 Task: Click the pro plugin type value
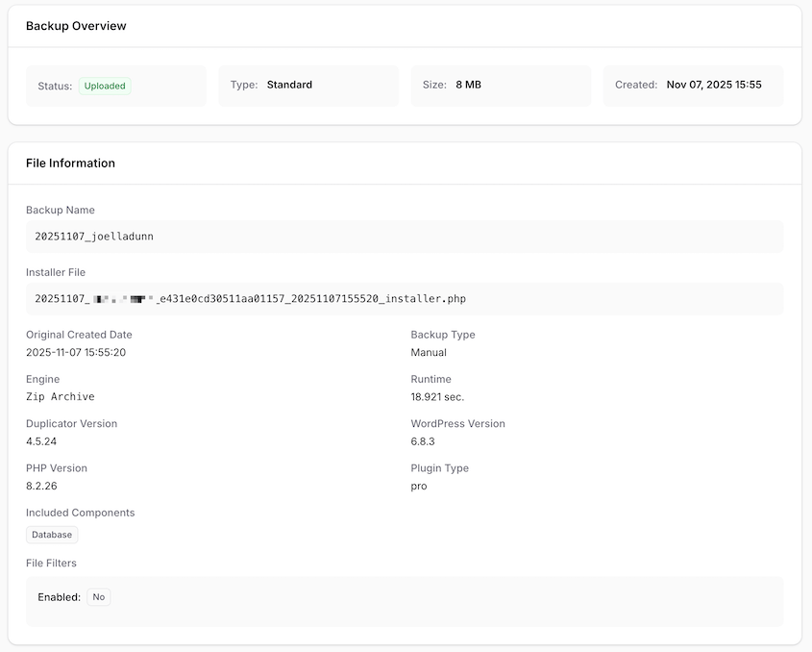(417, 486)
